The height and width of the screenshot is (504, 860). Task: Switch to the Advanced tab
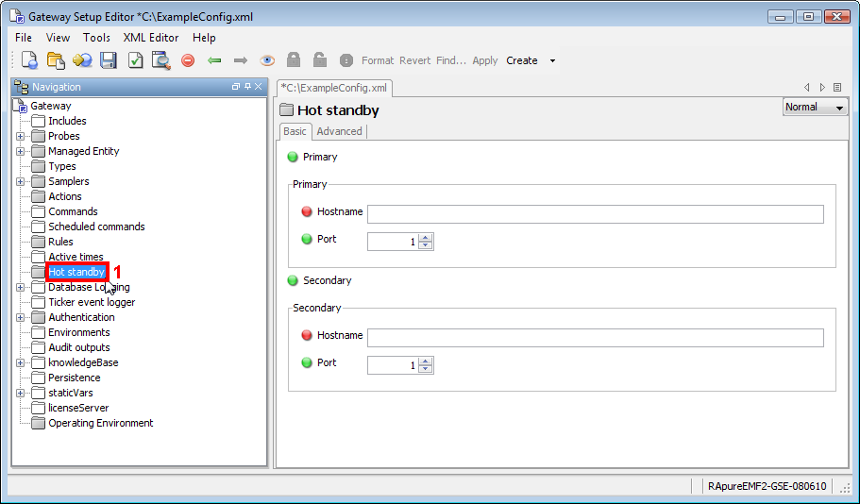[339, 132]
